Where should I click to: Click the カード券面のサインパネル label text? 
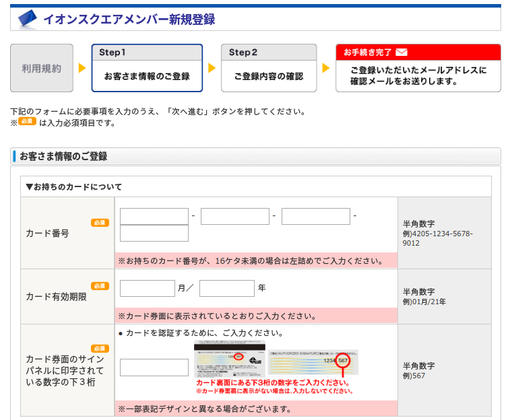(65, 370)
